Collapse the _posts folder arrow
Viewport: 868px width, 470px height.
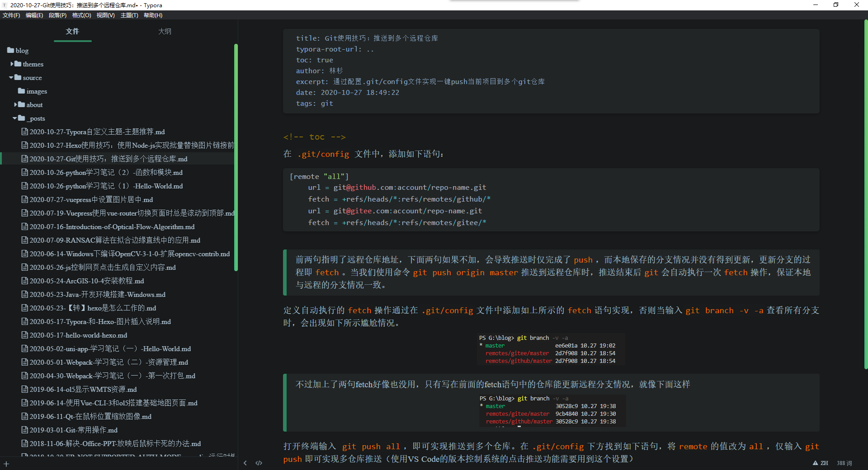click(x=14, y=118)
